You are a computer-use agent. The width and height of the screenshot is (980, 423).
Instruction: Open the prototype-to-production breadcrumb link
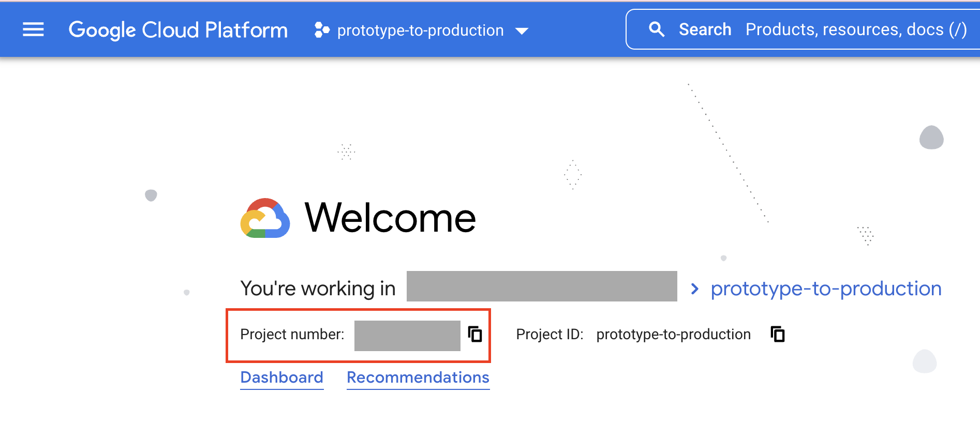826,289
